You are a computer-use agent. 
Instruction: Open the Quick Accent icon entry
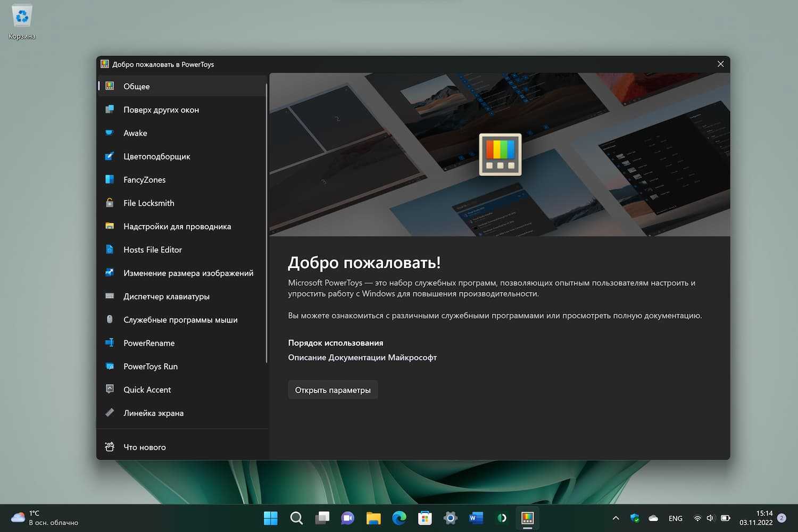[110, 389]
